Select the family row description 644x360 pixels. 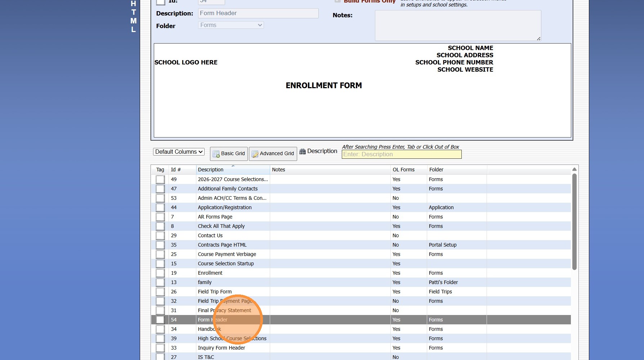[205, 282]
